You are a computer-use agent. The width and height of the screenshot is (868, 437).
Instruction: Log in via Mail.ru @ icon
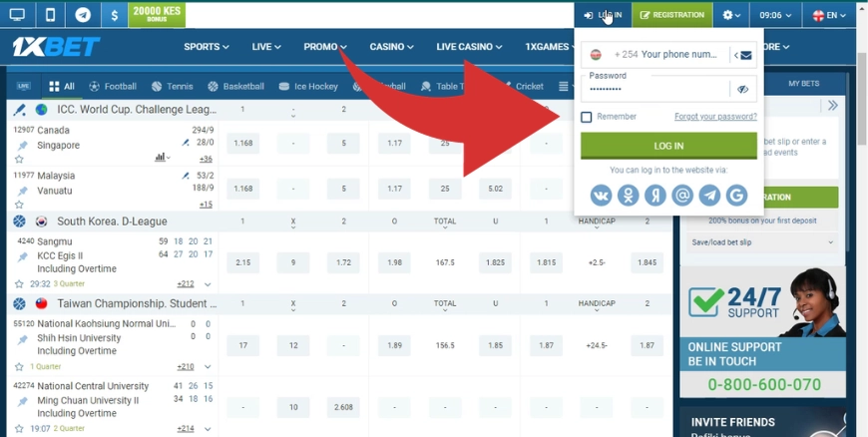tap(682, 195)
